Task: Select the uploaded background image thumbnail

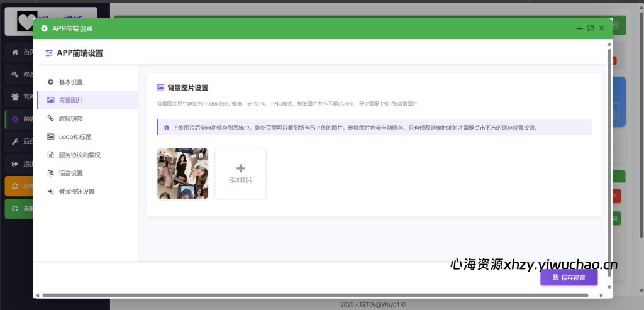Action: 182,174
